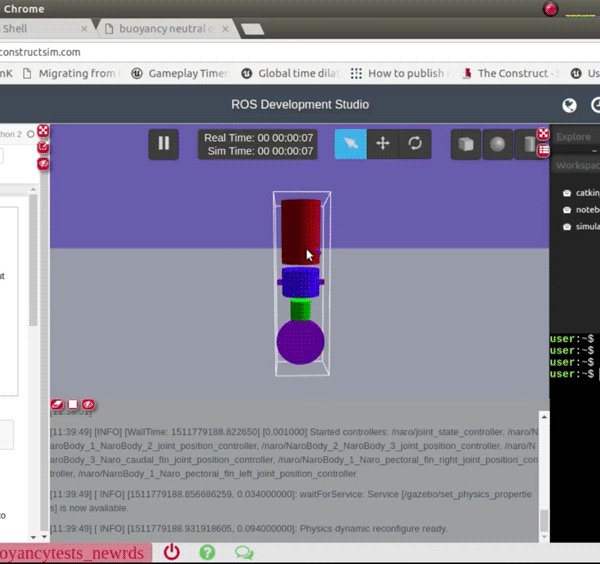Click the Workspace heading in file explorer

tap(577, 165)
